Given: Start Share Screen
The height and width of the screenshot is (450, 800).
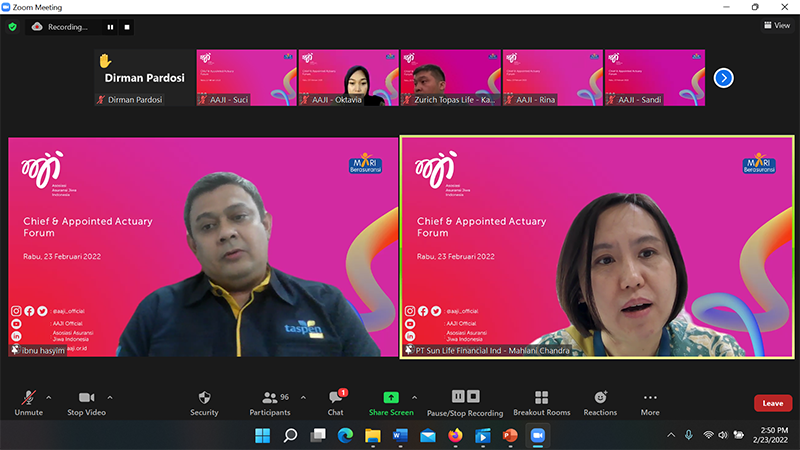Looking at the screenshot, I should click(x=391, y=403).
